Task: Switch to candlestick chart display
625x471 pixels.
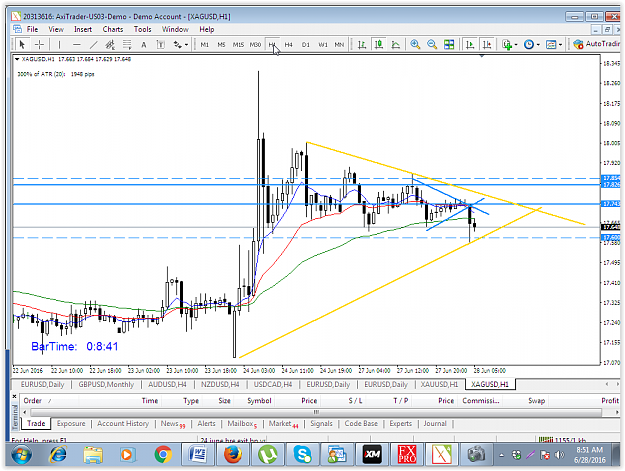Action: pyautogui.click(x=378, y=44)
